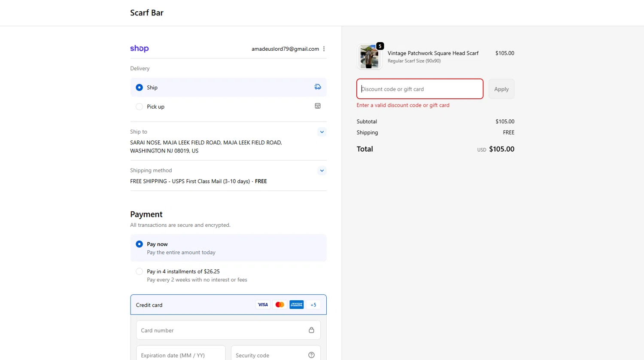Open the account options three-dot menu

tap(324, 49)
